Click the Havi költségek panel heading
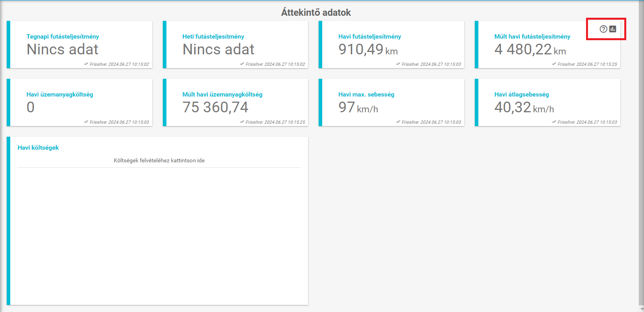Viewport: 644px width, 312px height. click(x=38, y=147)
